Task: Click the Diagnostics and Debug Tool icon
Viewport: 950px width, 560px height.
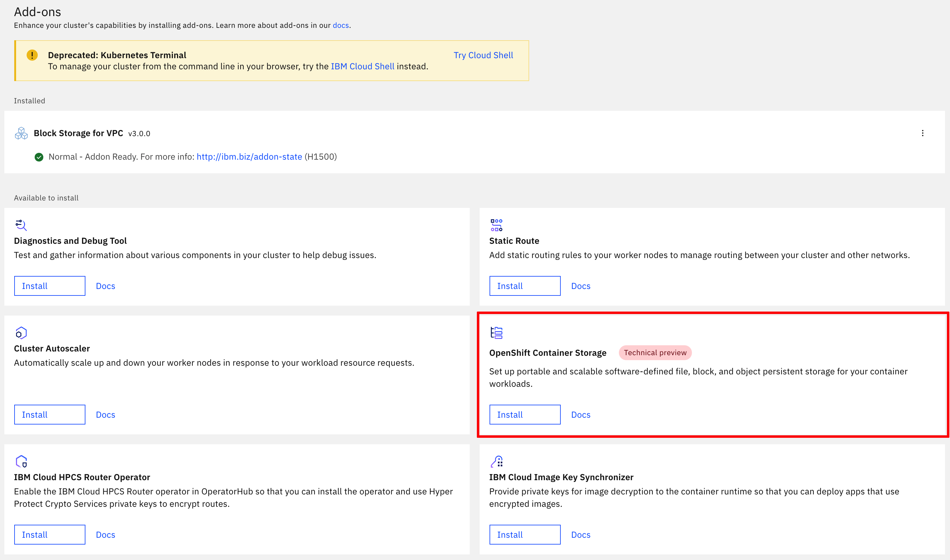Action: pyautogui.click(x=21, y=225)
